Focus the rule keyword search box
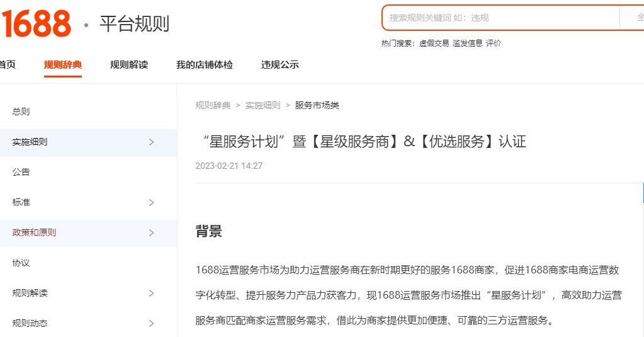The height and width of the screenshot is (337, 644). (x=500, y=18)
